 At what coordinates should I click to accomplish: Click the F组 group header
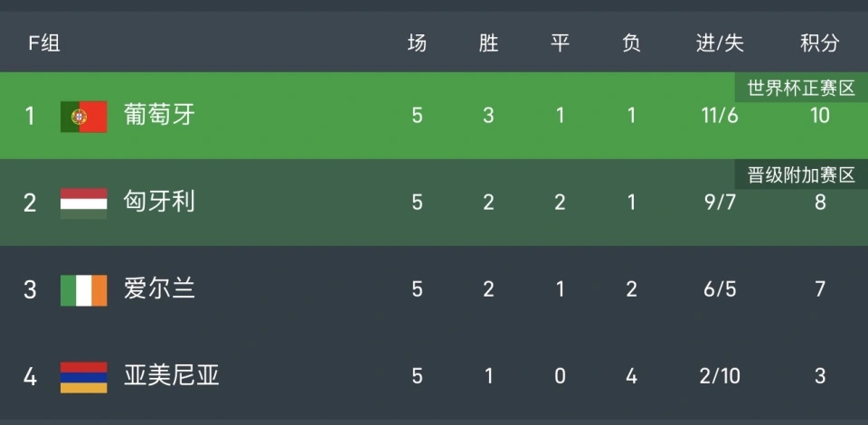(43, 43)
